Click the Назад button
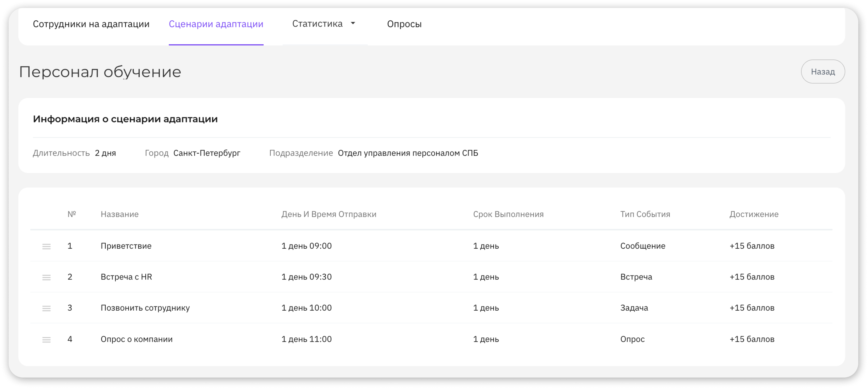This screenshot has width=868, height=388. (822, 71)
